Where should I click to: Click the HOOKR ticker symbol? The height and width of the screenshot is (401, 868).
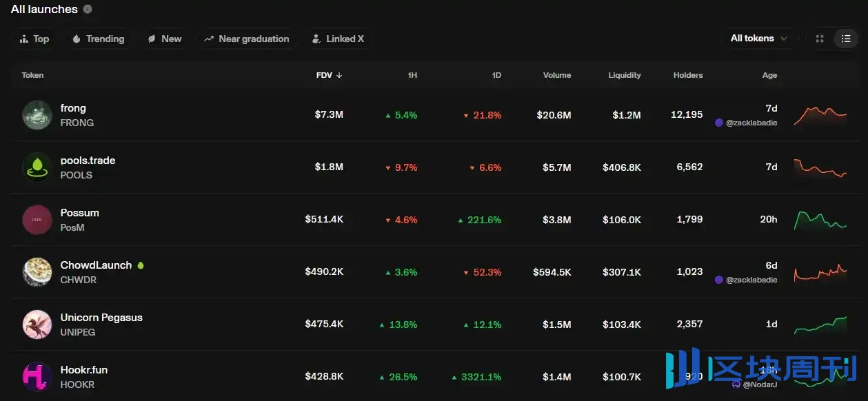click(77, 384)
